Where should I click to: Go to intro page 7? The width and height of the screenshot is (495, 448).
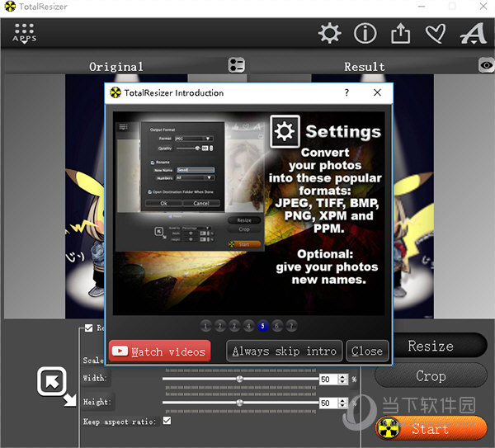point(291,326)
